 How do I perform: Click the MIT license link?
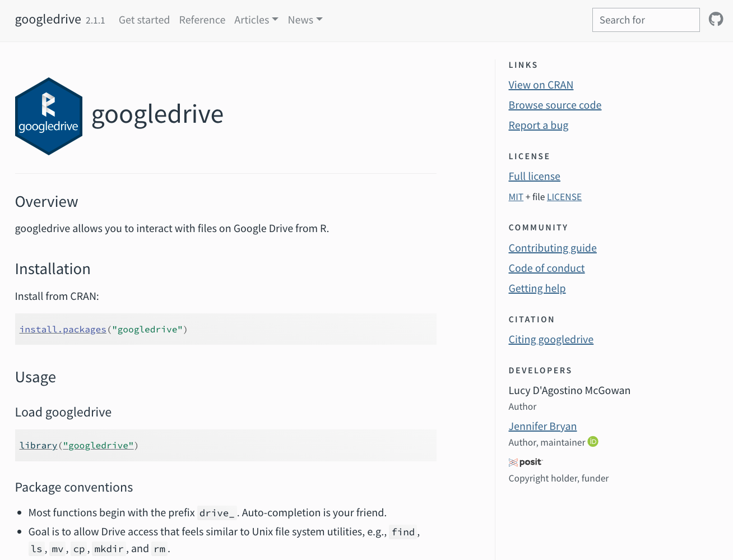point(516,197)
